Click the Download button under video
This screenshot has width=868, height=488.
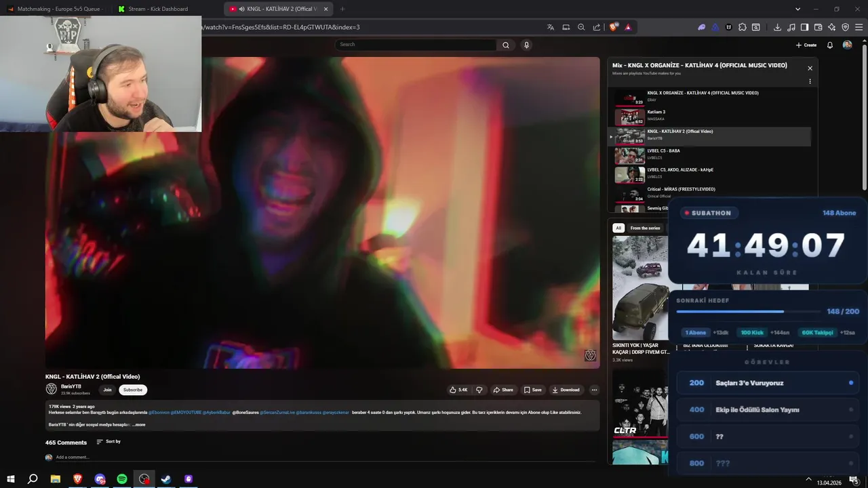pyautogui.click(x=566, y=390)
